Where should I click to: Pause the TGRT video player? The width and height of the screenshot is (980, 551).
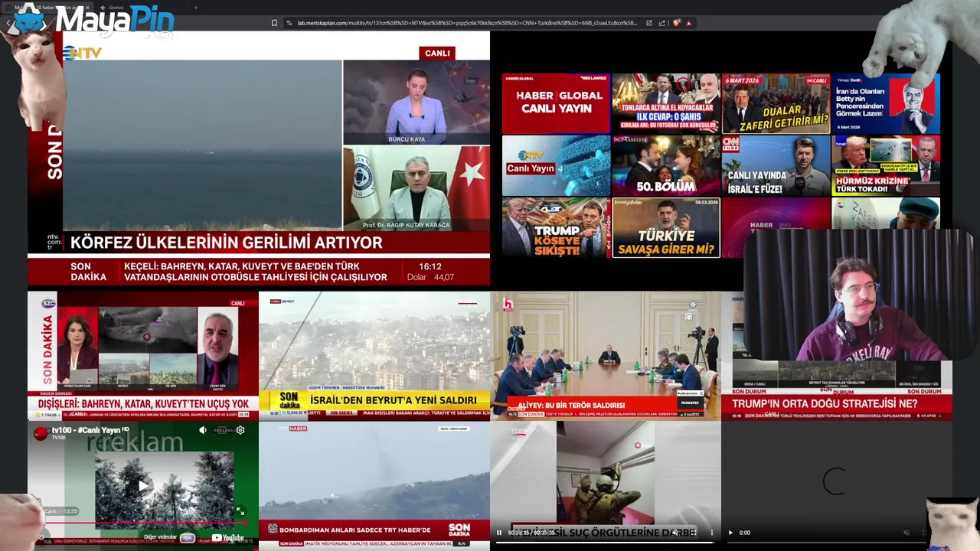[499, 533]
